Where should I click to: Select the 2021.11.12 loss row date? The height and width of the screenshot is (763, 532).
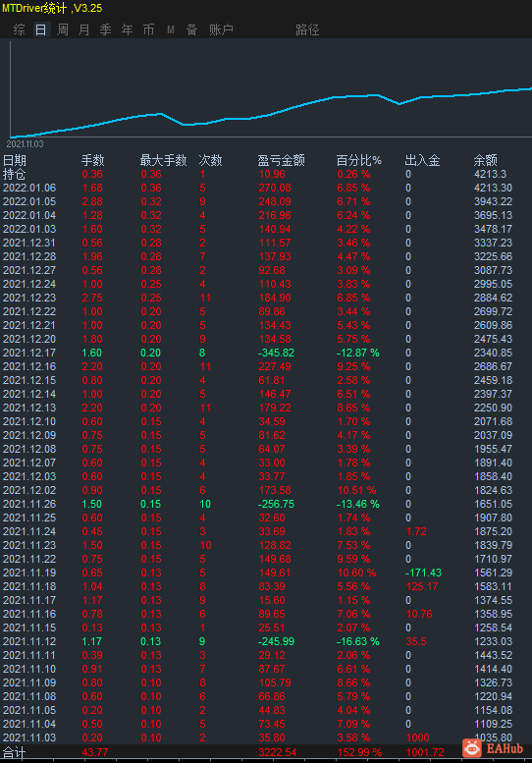tap(29, 641)
